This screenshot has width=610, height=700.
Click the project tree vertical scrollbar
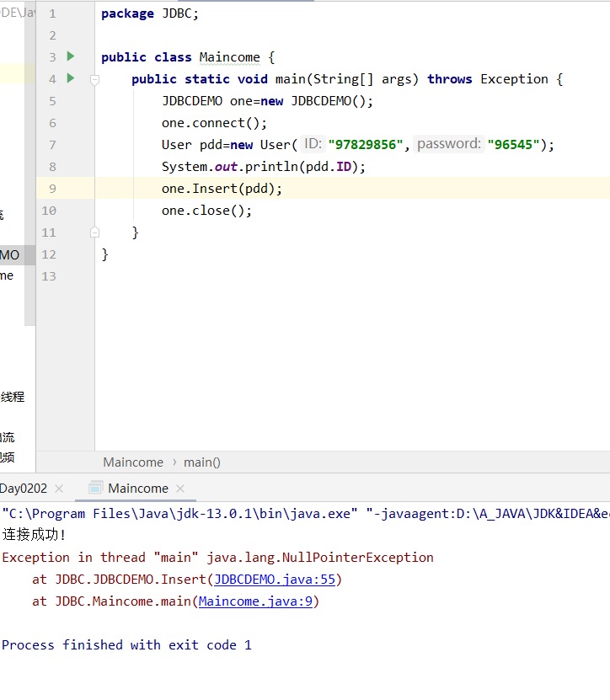(x=30, y=163)
